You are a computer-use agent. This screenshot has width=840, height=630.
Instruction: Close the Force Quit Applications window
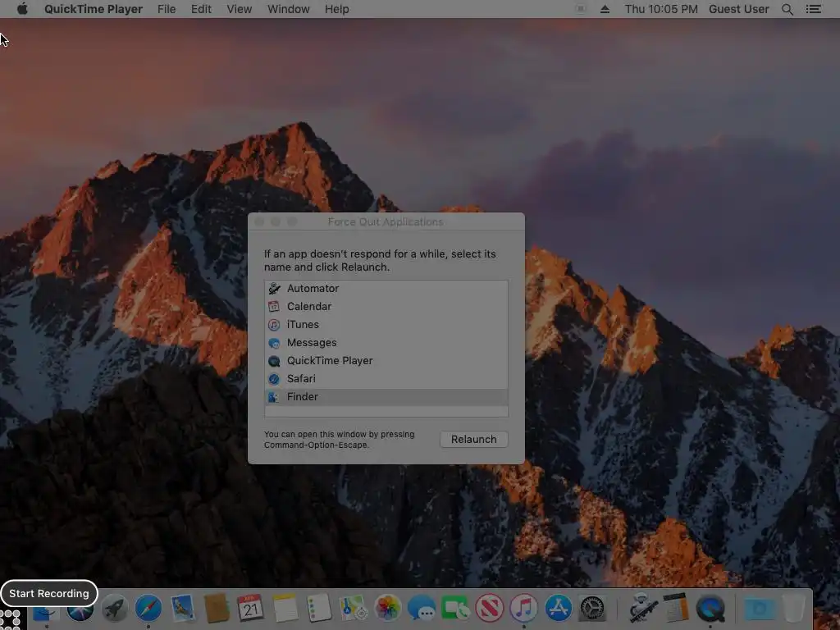[x=259, y=221]
